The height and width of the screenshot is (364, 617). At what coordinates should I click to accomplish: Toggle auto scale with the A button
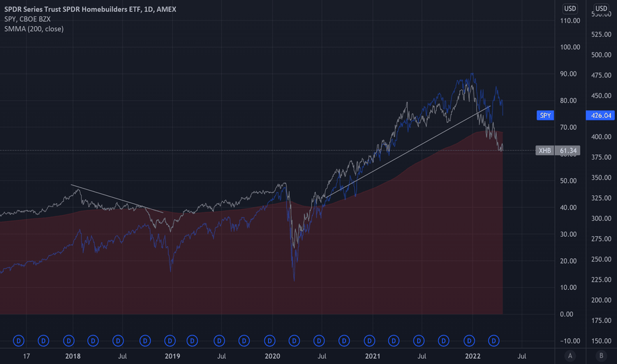click(570, 356)
